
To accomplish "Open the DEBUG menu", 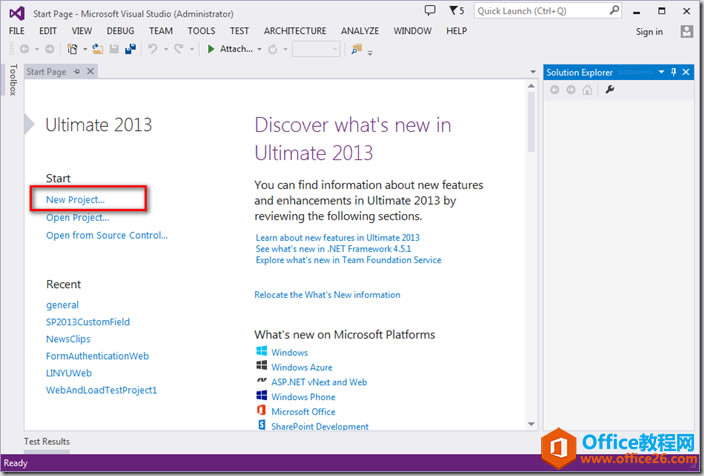I will pyautogui.click(x=120, y=31).
